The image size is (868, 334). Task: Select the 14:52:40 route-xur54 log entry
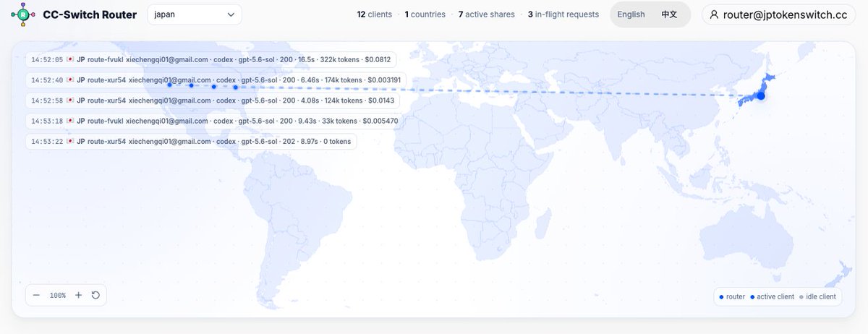point(216,80)
